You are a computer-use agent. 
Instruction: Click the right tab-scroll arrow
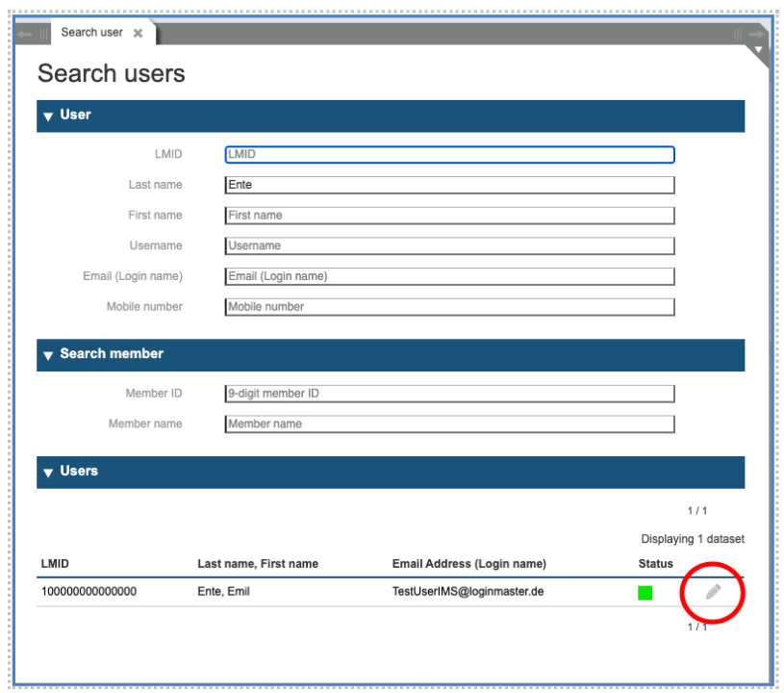[756, 32]
